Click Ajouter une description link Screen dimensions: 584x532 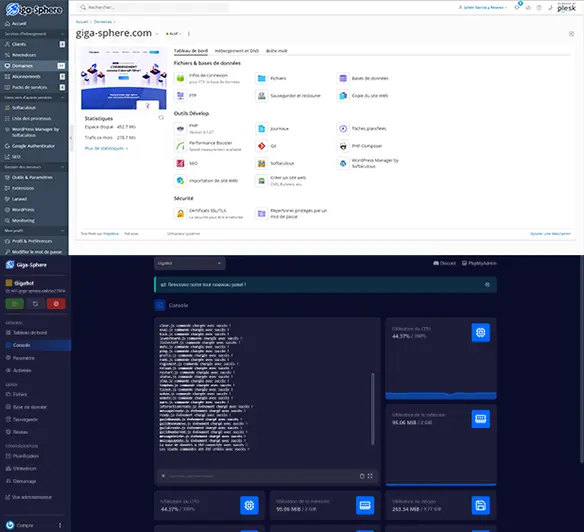pos(550,234)
